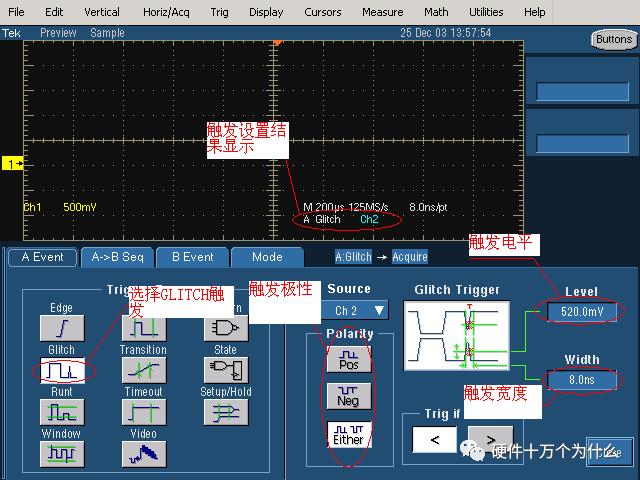Select the Pattern logic gate trigger icon
The width and height of the screenshot is (640, 480).
point(226,329)
